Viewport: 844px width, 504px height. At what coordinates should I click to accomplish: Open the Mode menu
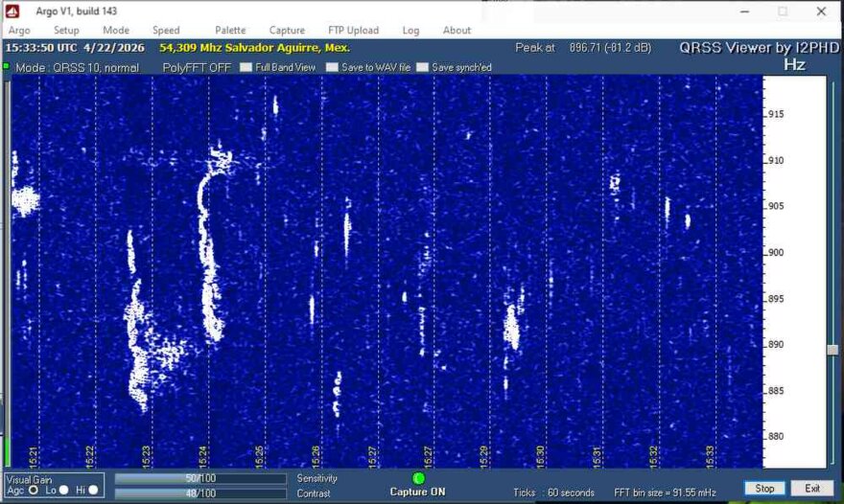point(115,31)
